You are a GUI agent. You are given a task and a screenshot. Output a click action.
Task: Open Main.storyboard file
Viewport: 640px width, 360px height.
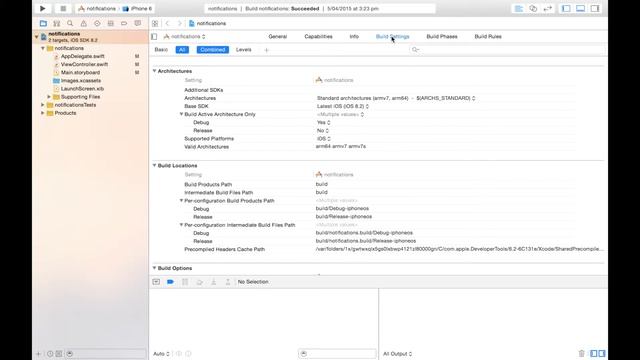pyautogui.click(x=80, y=73)
